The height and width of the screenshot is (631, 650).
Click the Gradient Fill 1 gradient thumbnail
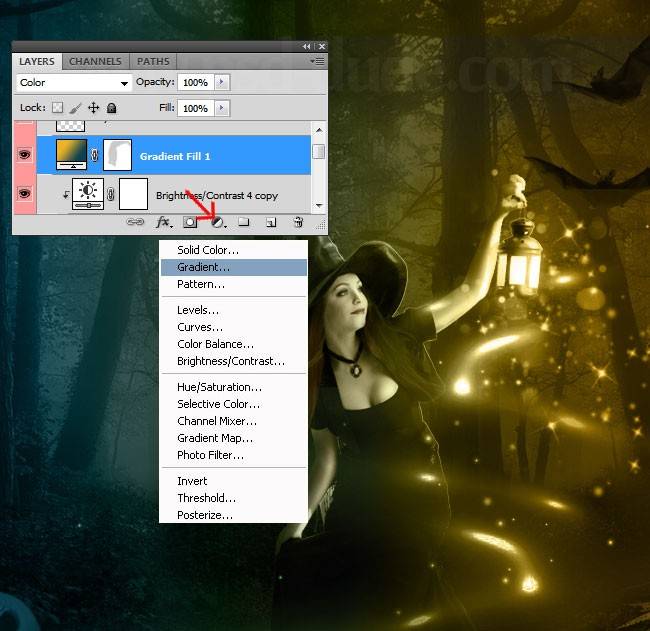[71, 155]
